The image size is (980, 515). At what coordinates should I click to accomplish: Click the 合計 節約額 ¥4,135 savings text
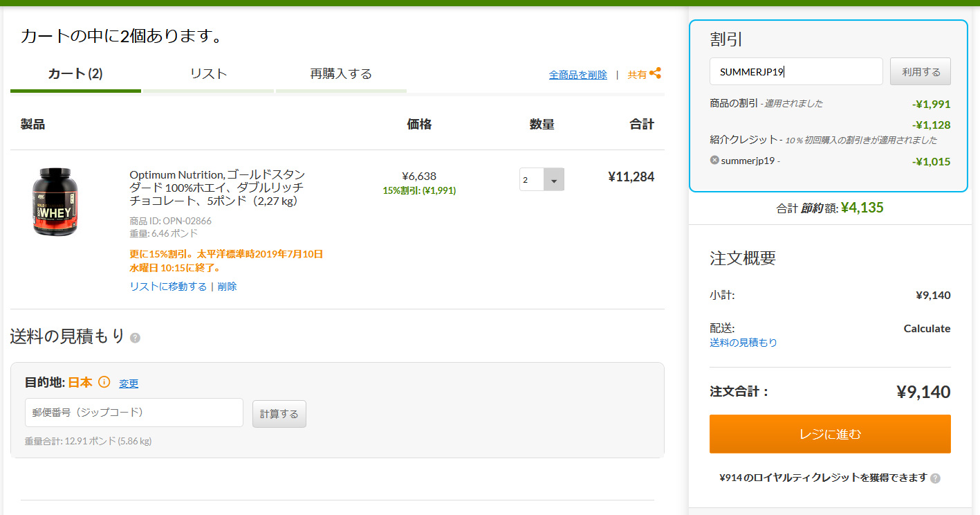[x=830, y=208]
